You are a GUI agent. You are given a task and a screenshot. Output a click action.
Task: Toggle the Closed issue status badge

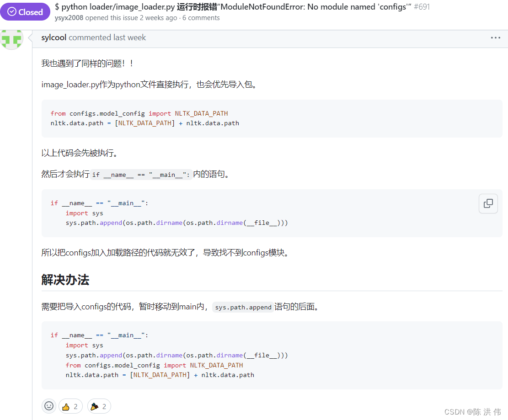point(25,11)
